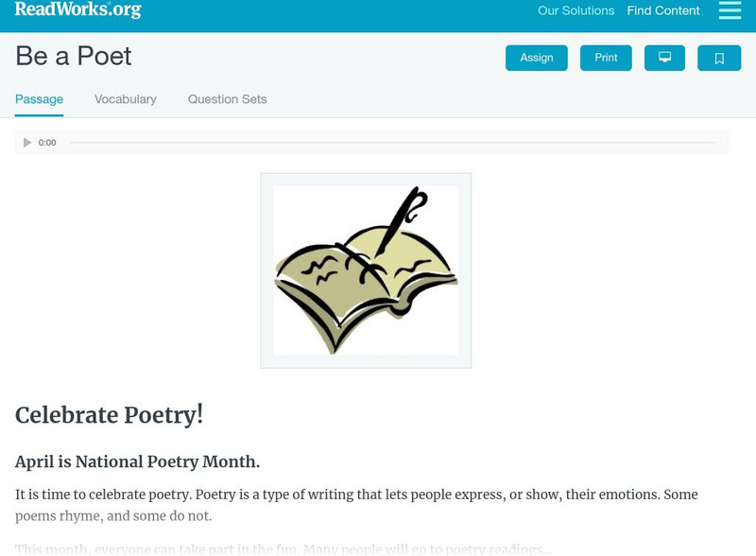The height and width of the screenshot is (556, 756).
Task: Open the Question Sets tab
Action: (227, 99)
